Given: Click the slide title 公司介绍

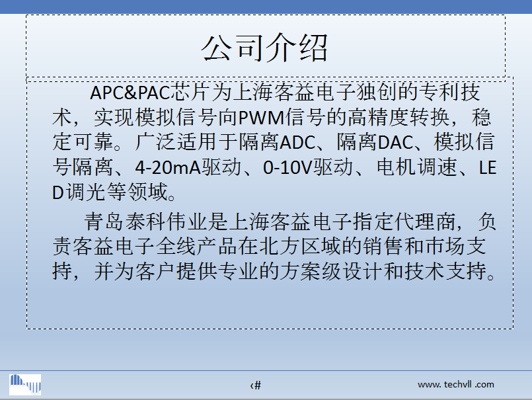Looking at the screenshot, I should click(x=265, y=48).
